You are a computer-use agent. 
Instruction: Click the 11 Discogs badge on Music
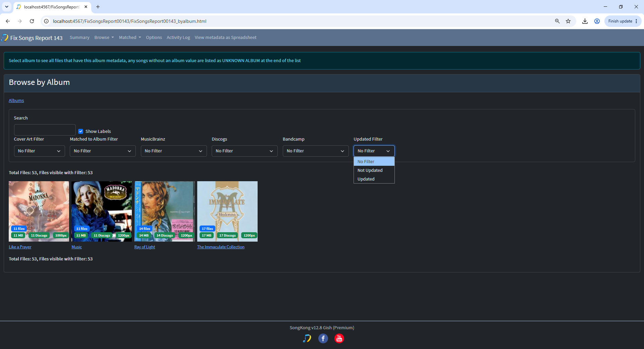pyautogui.click(x=102, y=236)
